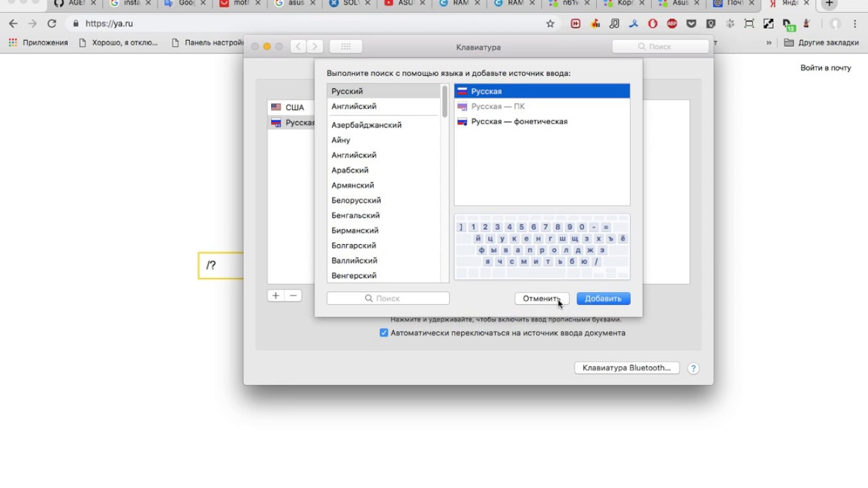Open the Приложения apps shortcut
This screenshot has width=868, height=488.
click(x=39, y=43)
